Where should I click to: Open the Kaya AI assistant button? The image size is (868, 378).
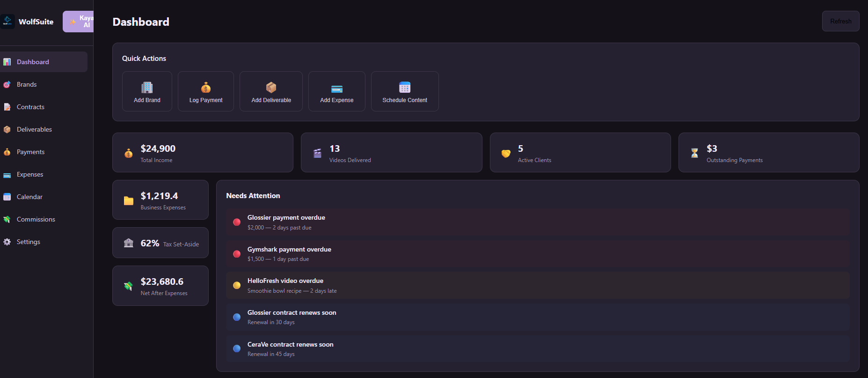(78, 22)
